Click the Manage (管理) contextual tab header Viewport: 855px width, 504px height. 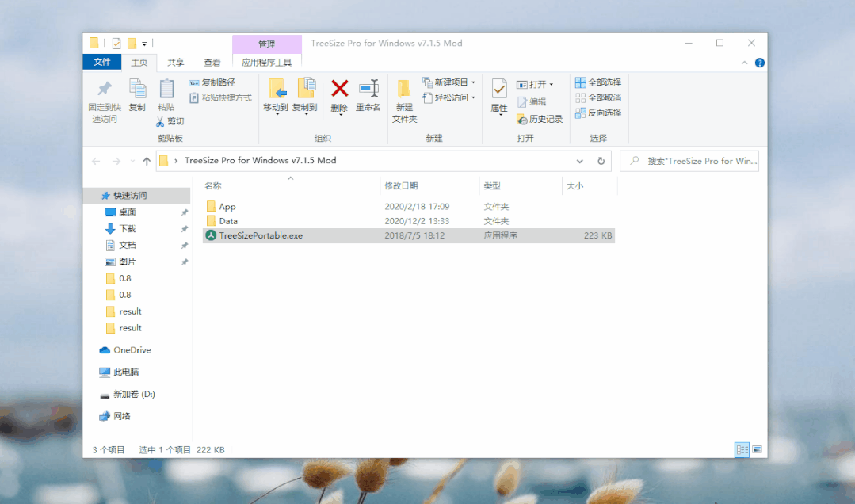coord(266,44)
